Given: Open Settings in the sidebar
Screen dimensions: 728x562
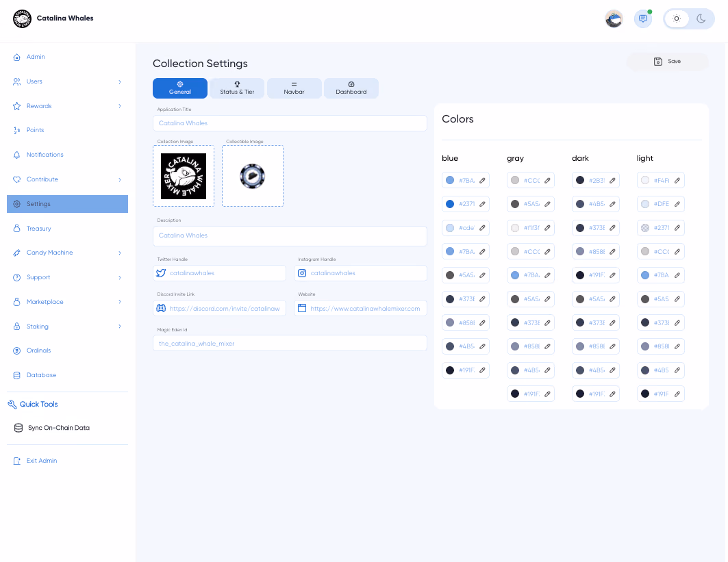Looking at the screenshot, I should [67, 204].
